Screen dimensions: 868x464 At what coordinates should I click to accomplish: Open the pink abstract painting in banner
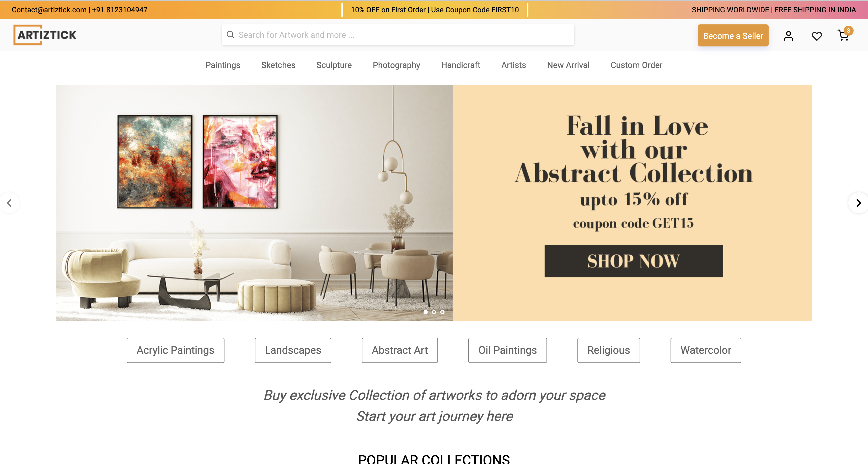[x=240, y=161]
